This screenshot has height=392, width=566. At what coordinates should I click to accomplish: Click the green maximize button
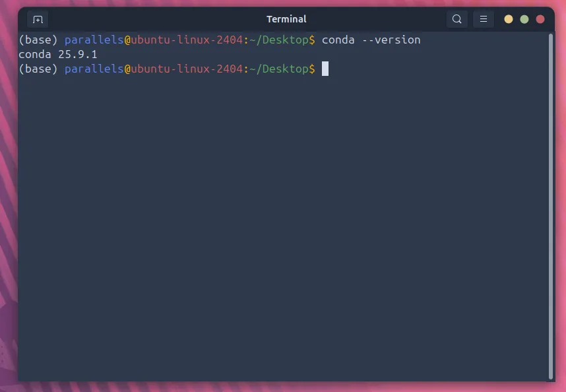(x=524, y=19)
